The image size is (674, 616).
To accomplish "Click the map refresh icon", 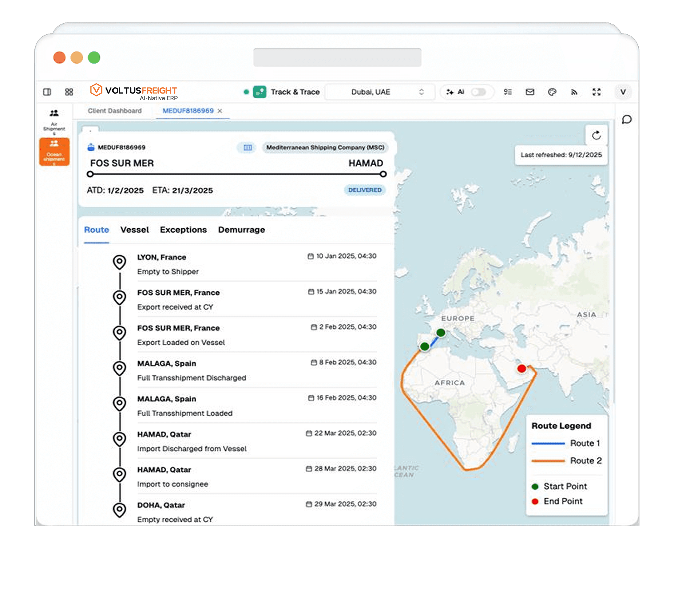I will [596, 135].
